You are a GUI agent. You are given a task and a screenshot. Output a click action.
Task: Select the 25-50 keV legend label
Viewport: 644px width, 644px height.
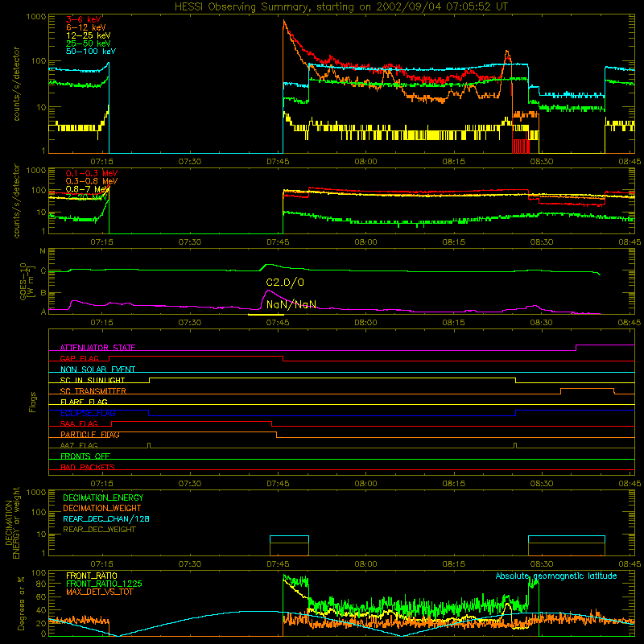point(89,43)
